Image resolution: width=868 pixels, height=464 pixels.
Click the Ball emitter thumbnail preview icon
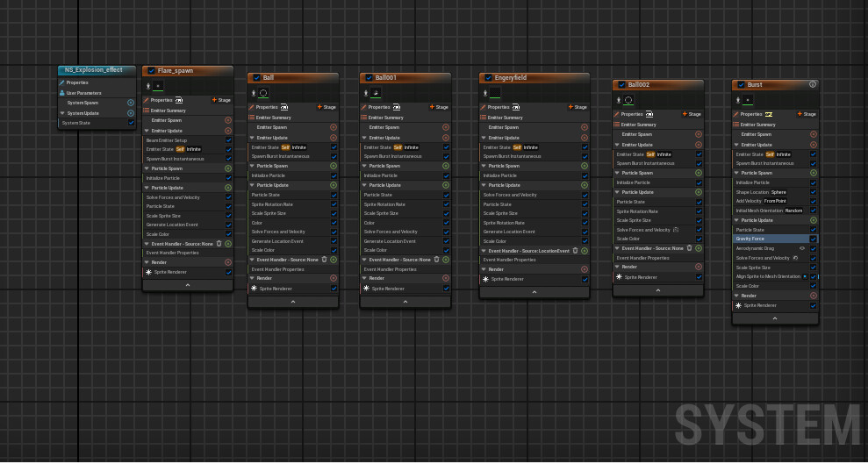(x=263, y=93)
